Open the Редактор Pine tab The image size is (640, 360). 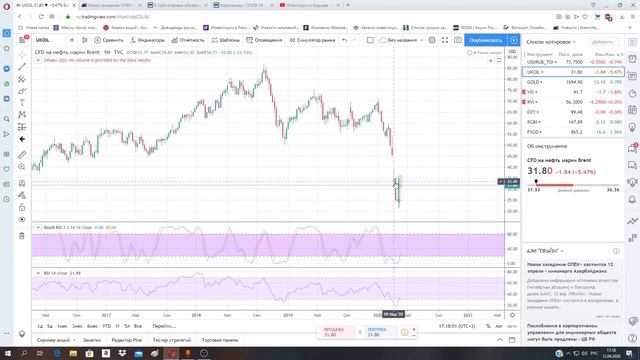[127, 340]
